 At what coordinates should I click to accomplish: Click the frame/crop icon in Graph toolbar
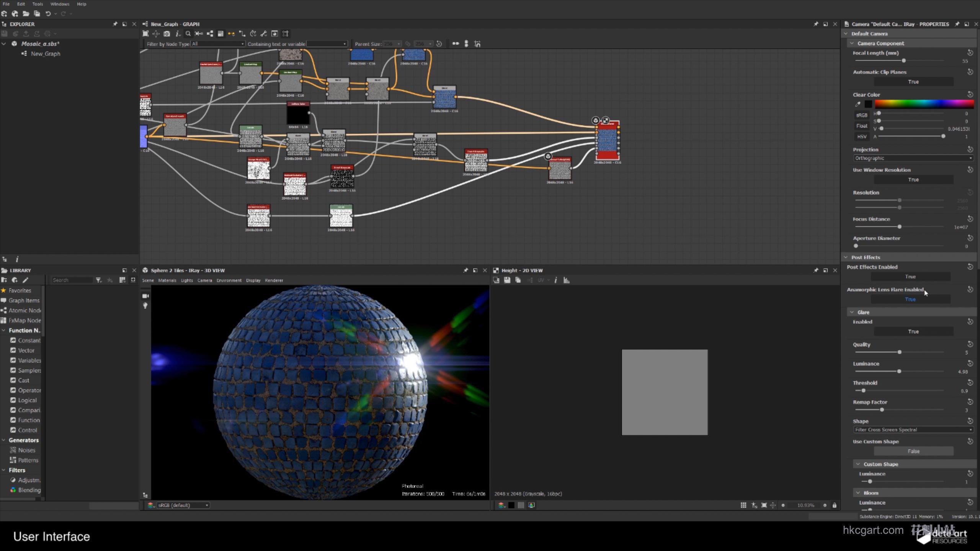pyautogui.click(x=286, y=34)
